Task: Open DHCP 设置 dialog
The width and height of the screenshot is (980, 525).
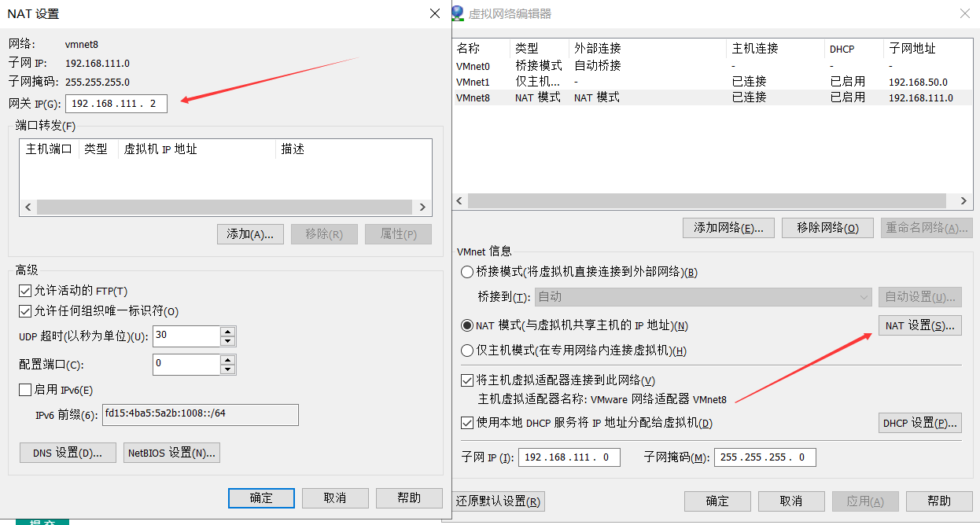Action: [x=919, y=423]
